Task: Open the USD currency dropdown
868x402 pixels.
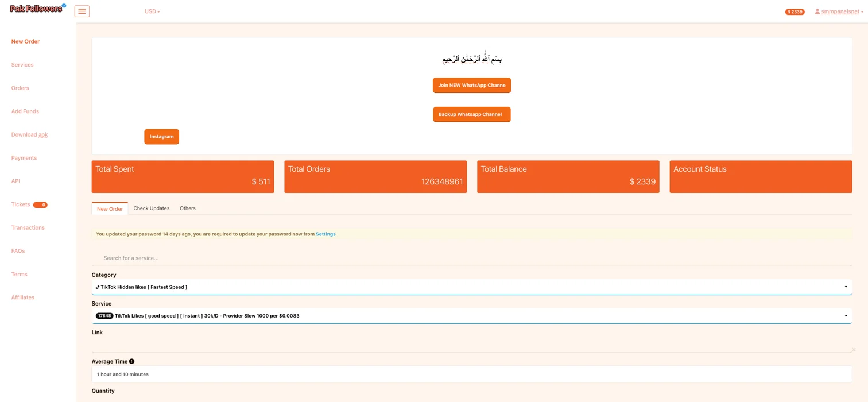Action: click(x=152, y=11)
